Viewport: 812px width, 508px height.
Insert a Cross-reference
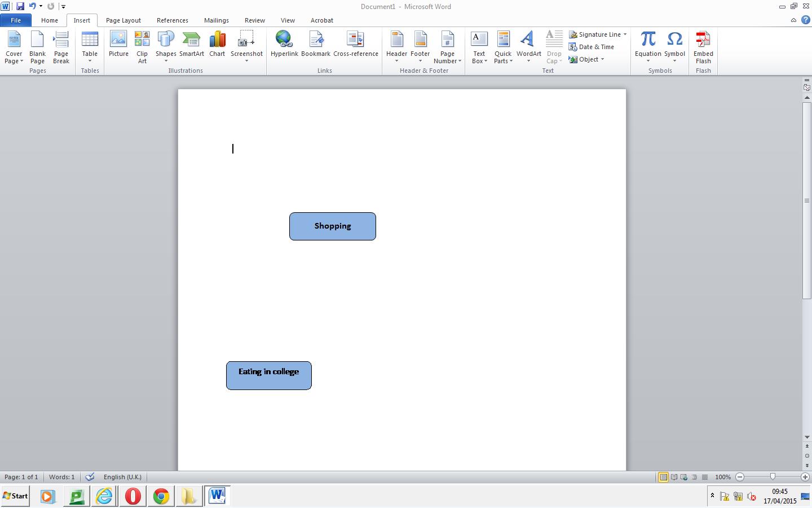coord(355,44)
